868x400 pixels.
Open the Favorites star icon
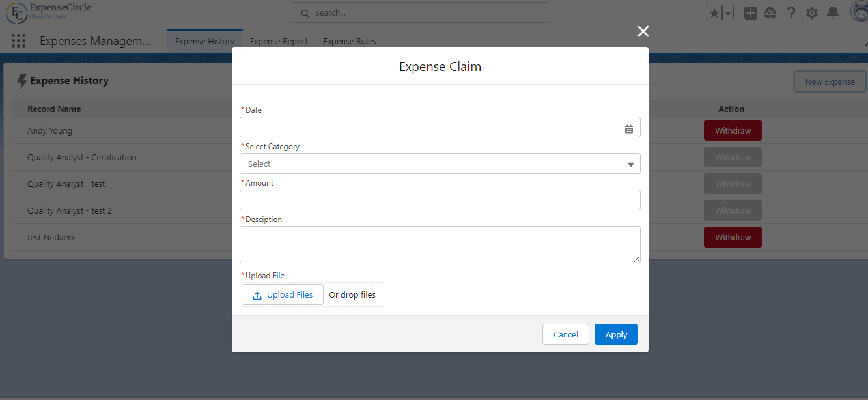pos(714,13)
